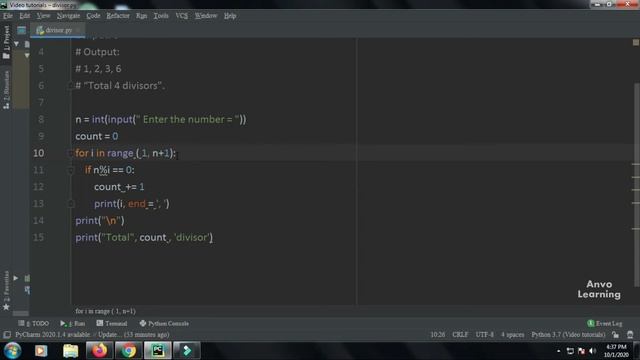Open the Run tool window

73,323
